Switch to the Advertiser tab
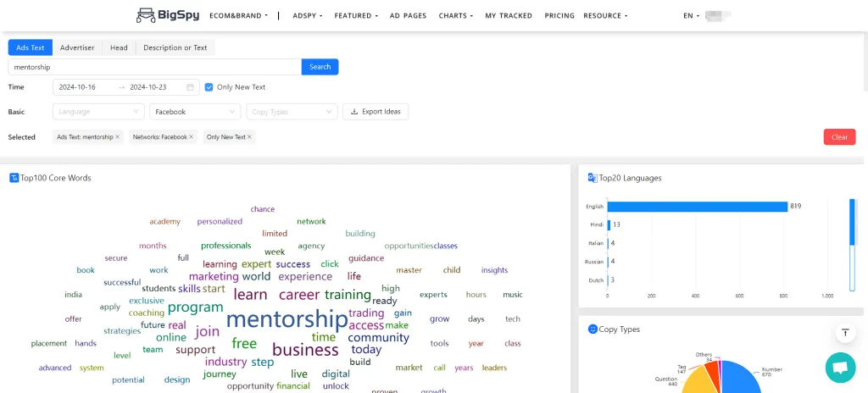 (x=77, y=48)
